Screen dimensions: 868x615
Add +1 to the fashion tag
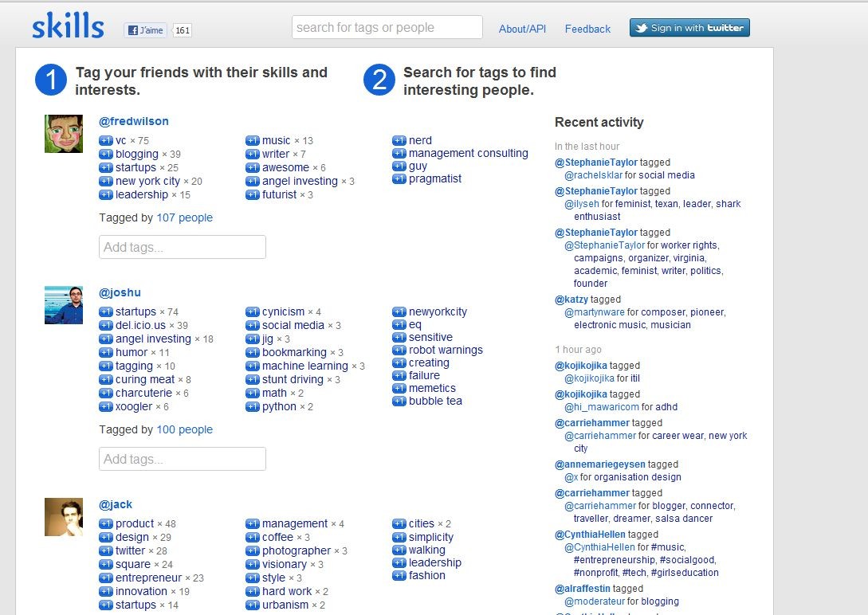pos(399,575)
